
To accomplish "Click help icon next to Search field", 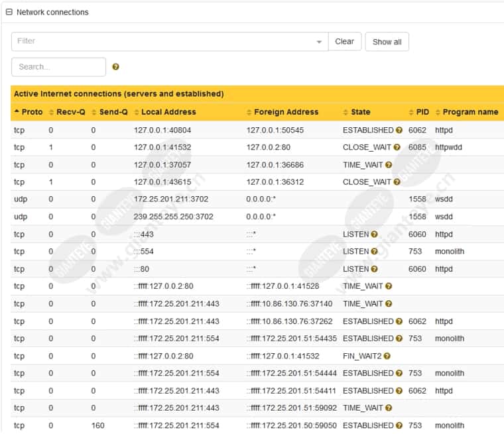I will 116,67.
